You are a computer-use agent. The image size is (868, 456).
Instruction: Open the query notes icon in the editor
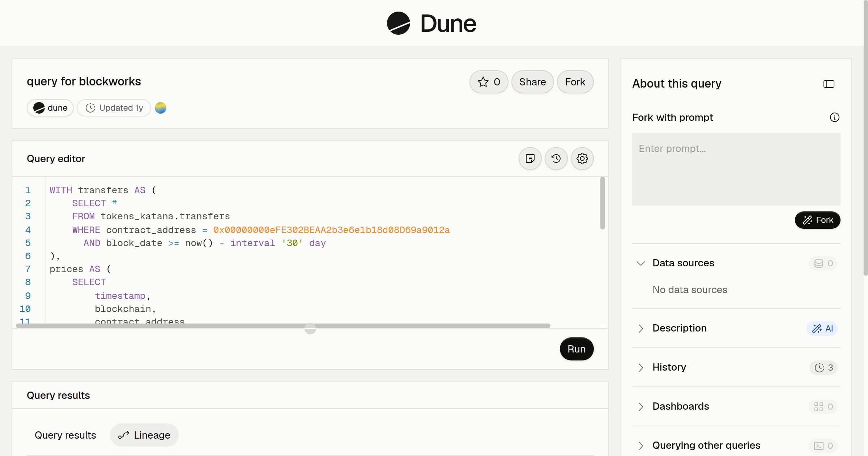tap(530, 159)
